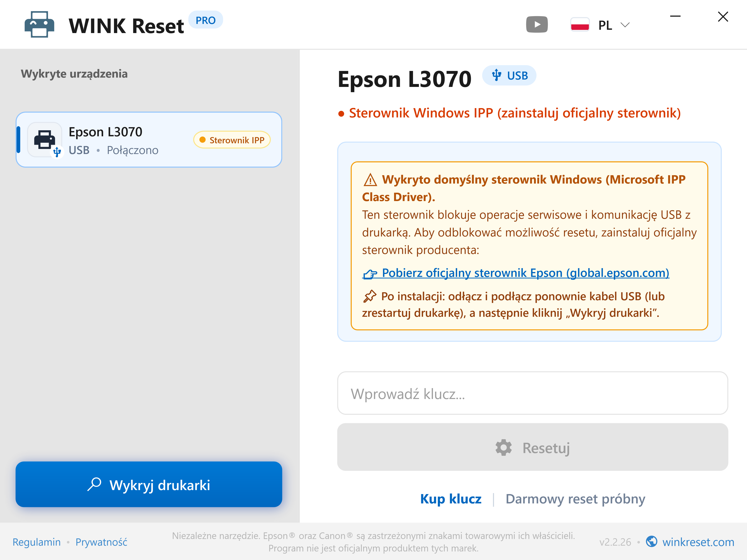Screen dimensions: 747x560
Task: Click the Sterownik IPP status badge
Action: pos(232,140)
